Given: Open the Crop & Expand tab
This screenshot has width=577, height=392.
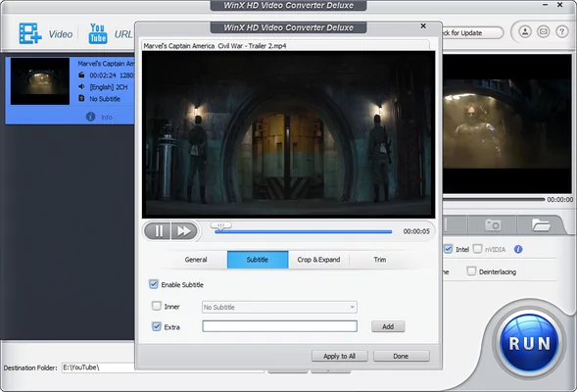Looking at the screenshot, I should (318, 260).
